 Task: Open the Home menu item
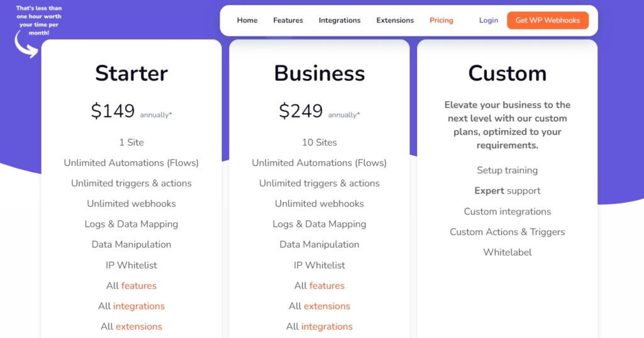pyautogui.click(x=247, y=20)
